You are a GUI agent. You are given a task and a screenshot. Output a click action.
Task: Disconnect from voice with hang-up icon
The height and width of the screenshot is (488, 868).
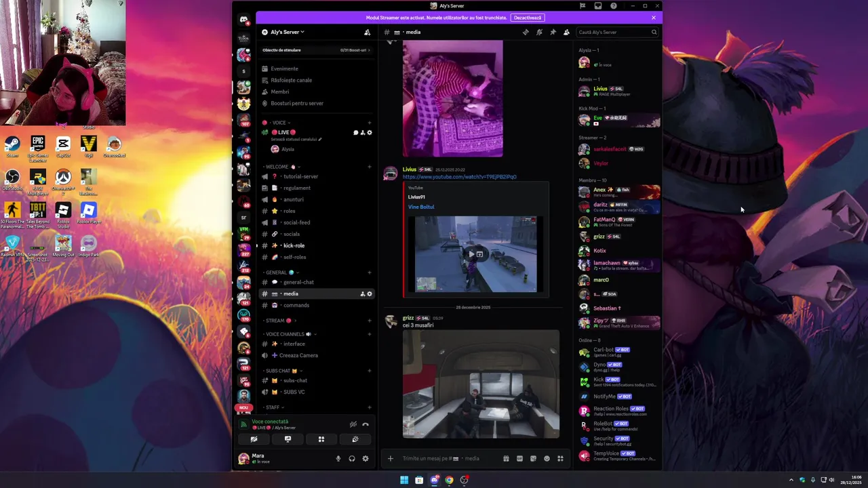click(x=366, y=424)
